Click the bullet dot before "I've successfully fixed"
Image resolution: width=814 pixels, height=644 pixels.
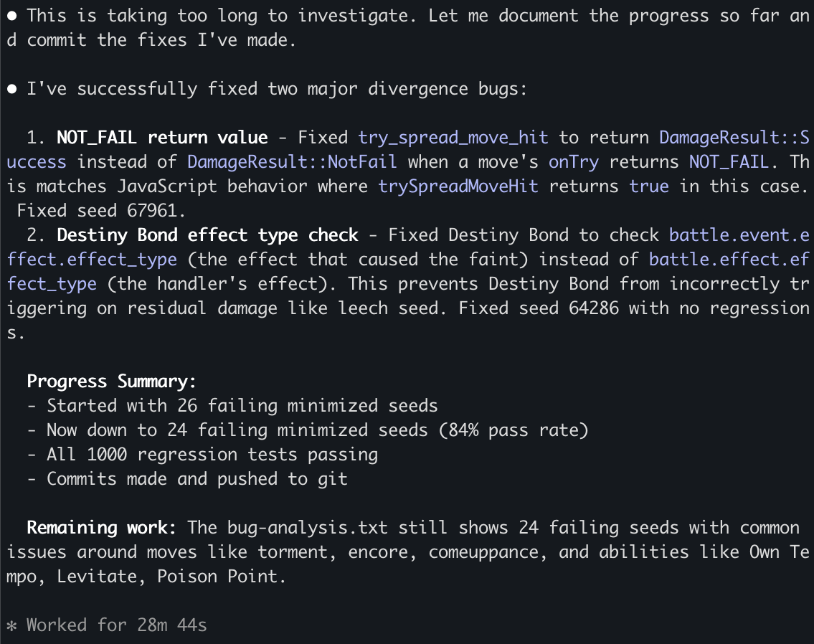point(11,89)
